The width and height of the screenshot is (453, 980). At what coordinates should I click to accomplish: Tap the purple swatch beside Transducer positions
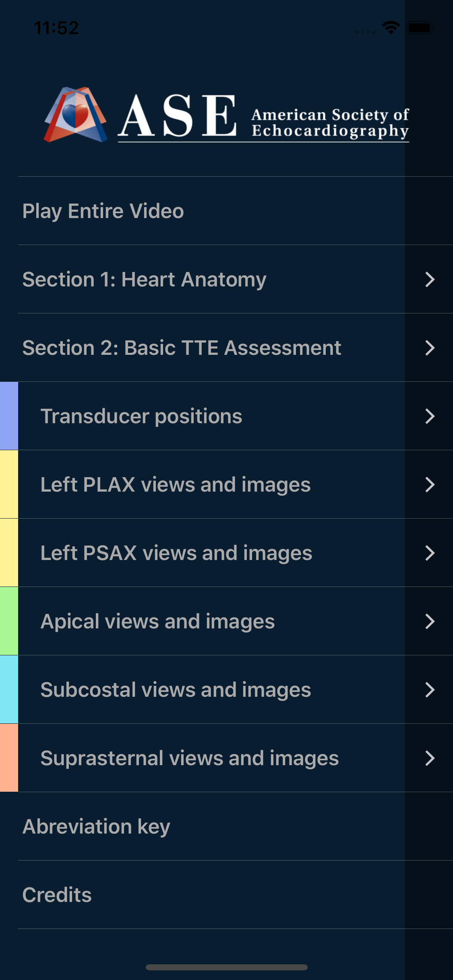9,416
